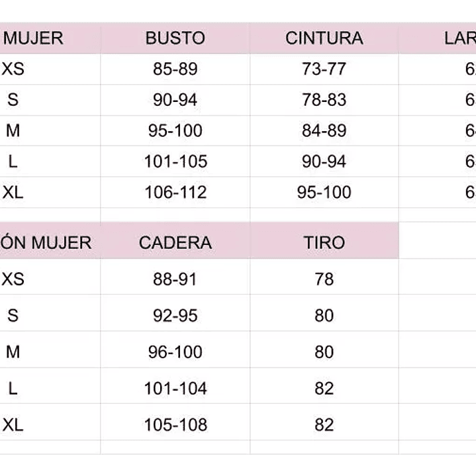Click the tiro value 78 cell
Image resolution: width=476 pixels, height=476 pixels.
(324, 279)
